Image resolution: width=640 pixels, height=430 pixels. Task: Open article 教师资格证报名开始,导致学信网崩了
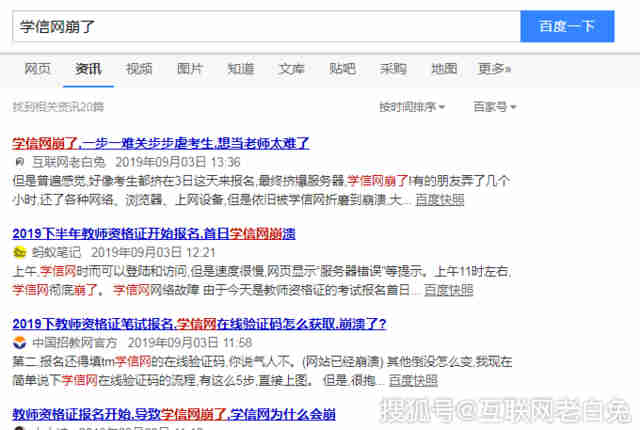(x=174, y=414)
